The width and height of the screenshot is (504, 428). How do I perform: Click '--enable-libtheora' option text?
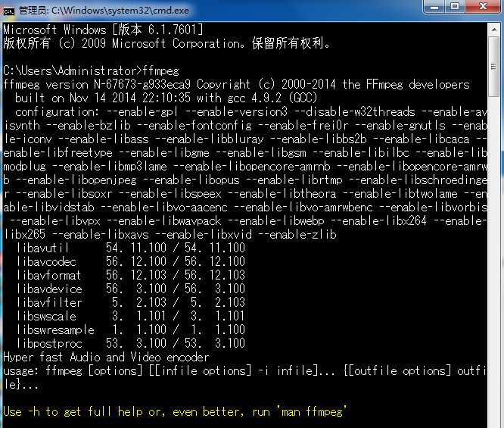click(x=282, y=194)
